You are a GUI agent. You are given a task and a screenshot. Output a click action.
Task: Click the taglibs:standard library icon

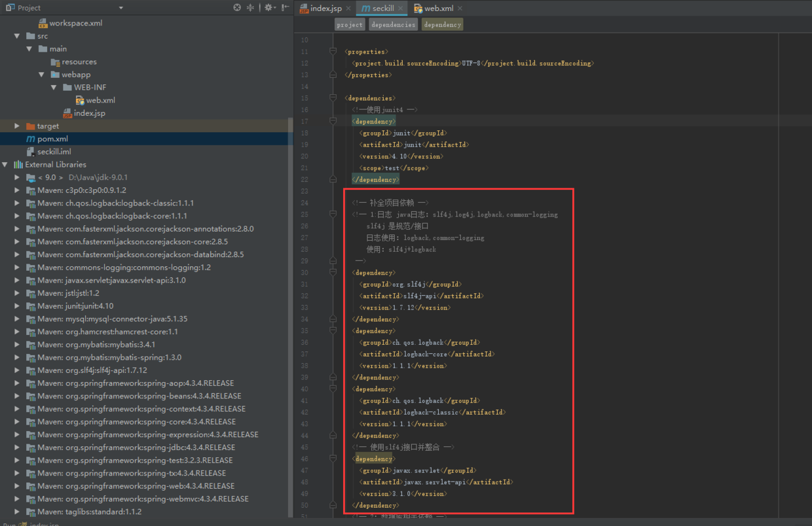coord(31,512)
